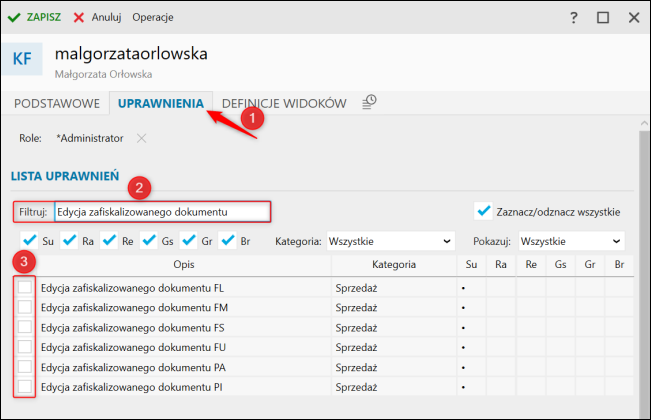Image resolution: width=651 pixels, height=420 pixels.
Task: Select the UPRAWNIENIA tab
Action: (x=161, y=103)
